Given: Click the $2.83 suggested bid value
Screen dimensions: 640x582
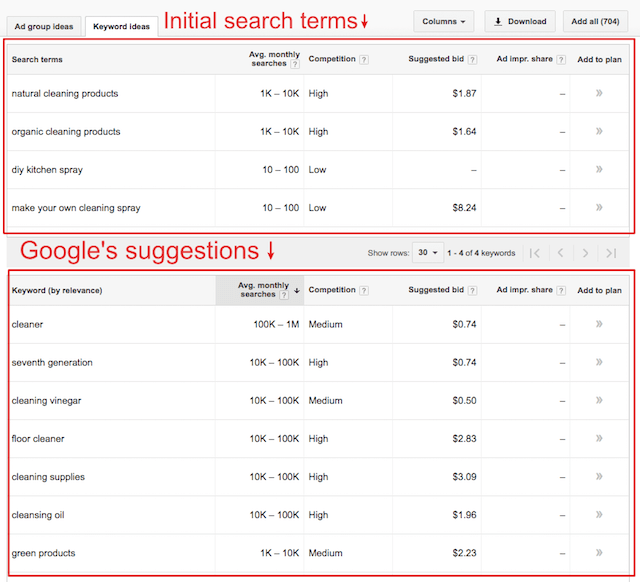Looking at the screenshot, I should click(x=464, y=439).
